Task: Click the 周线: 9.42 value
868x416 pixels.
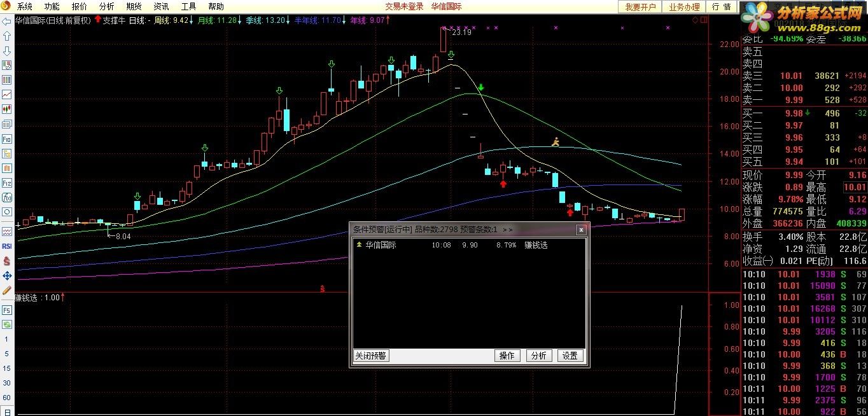Action: 171,20
